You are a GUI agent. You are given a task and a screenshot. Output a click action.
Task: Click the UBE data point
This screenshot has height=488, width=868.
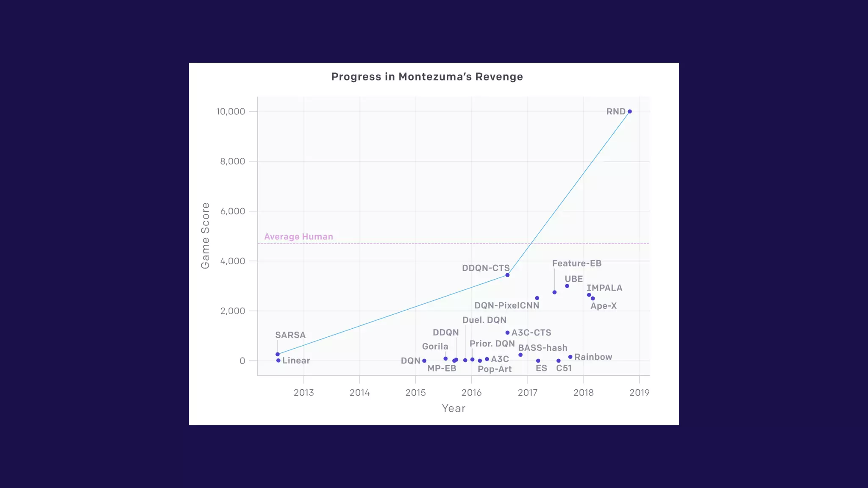coord(567,286)
